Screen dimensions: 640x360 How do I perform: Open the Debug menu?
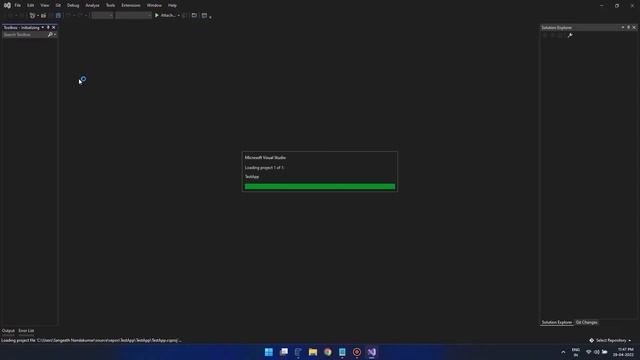click(x=73, y=5)
